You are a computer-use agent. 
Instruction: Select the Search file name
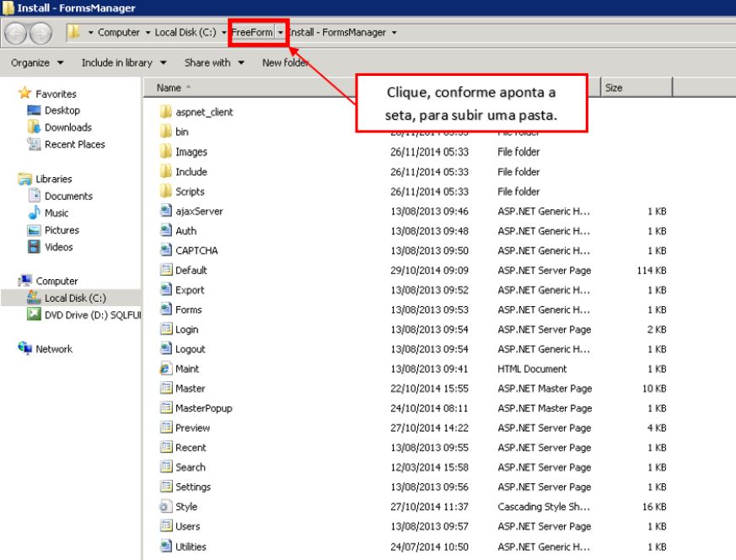190,467
